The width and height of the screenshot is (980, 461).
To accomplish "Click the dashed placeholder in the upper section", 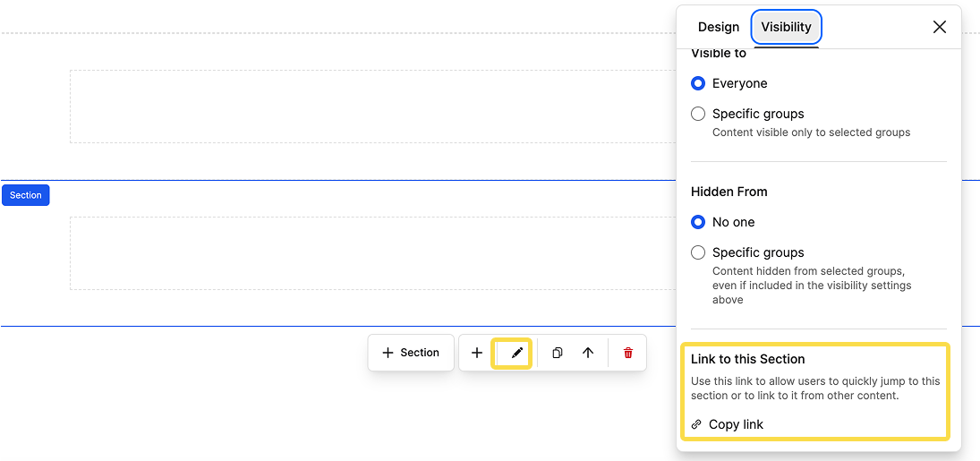I will [x=373, y=107].
